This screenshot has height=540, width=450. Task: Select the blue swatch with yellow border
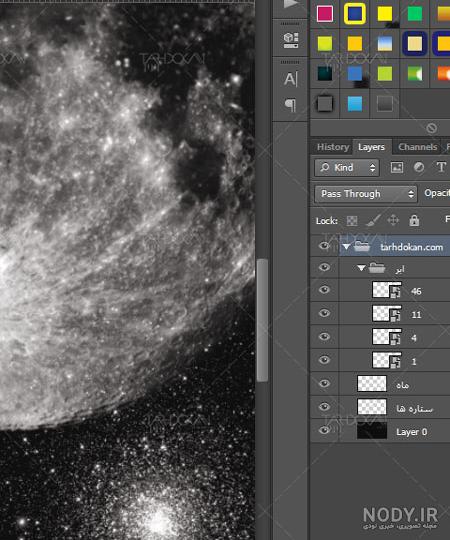355,14
